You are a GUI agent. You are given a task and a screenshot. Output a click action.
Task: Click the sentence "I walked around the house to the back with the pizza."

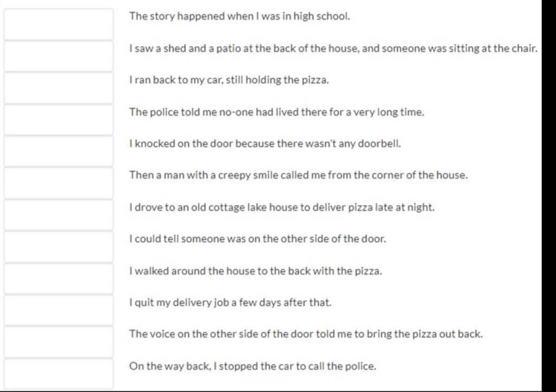(x=256, y=271)
